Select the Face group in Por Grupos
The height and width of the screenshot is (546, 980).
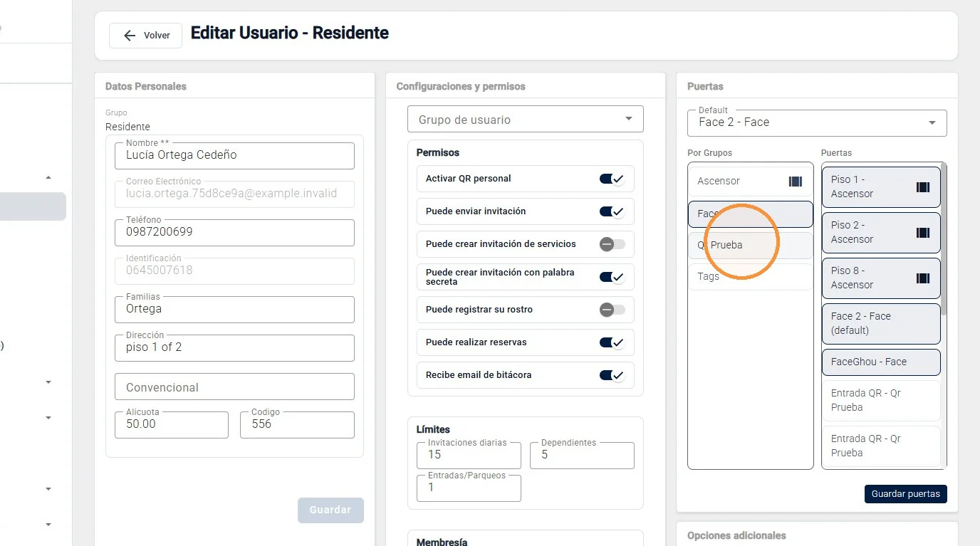tap(750, 214)
